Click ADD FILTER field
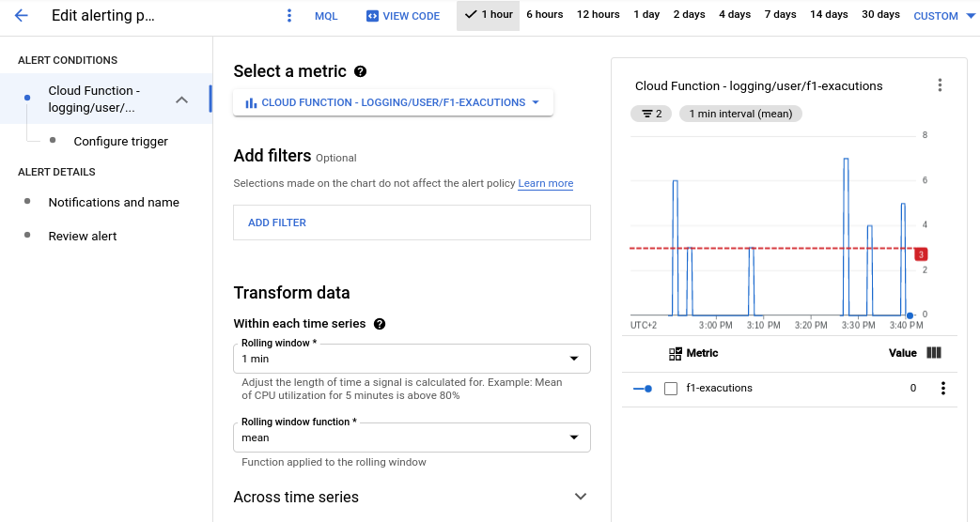 click(412, 223)
